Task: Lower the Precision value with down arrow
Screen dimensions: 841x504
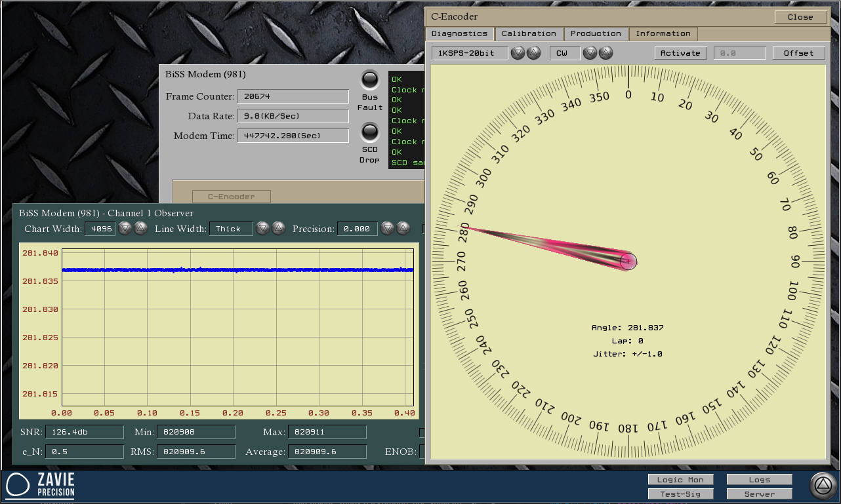Action: click(388, 228)
